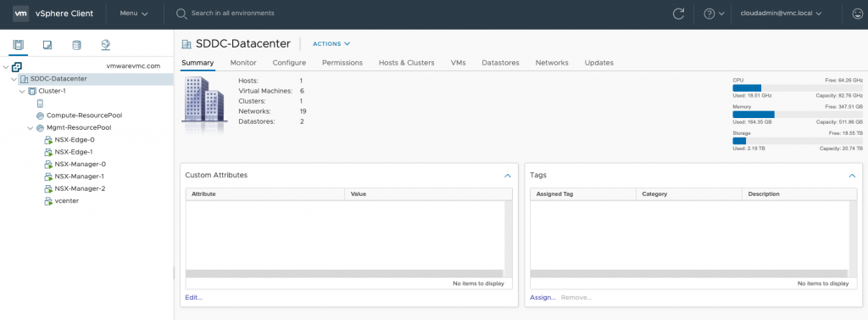Open the Networking inventory view icon
The height and width of the screenshot is (320, 868).
point(106,45)
